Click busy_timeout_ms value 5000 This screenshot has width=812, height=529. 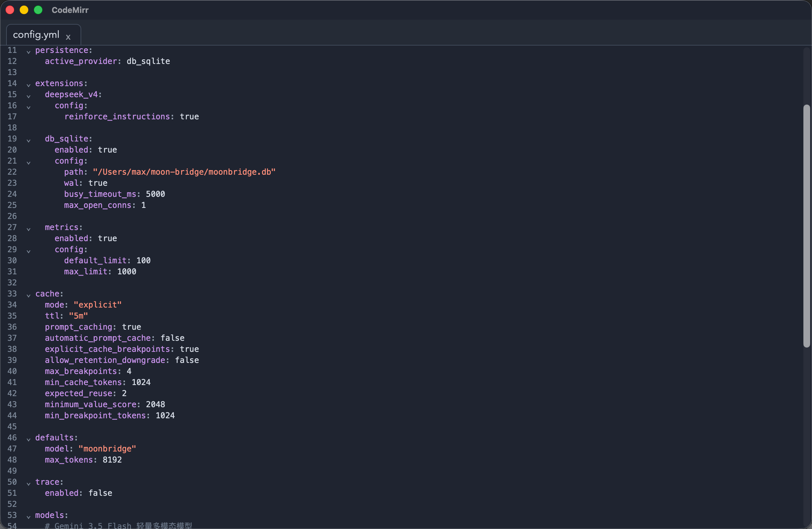[156, 194]
